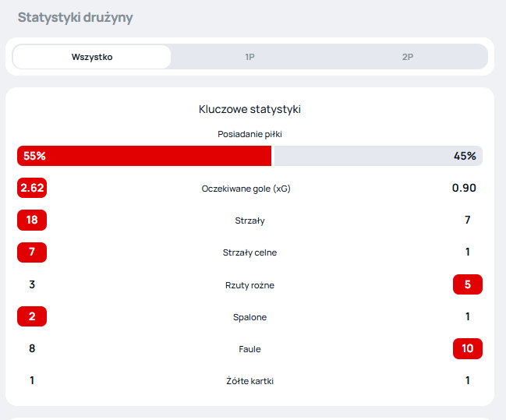Click the "Rzuty rożne" label
Viewport: 506px width, 420px height.
coord(249,285)
